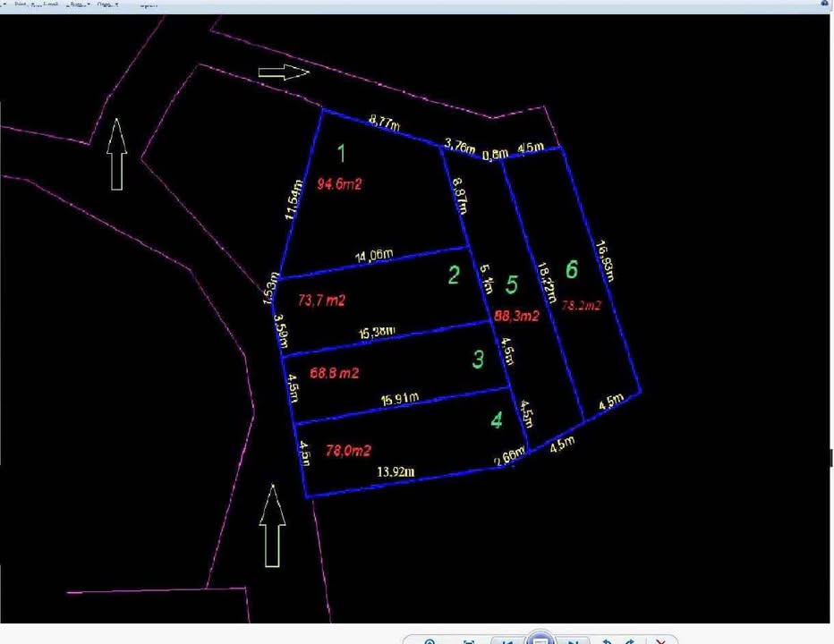Click the Help icon at top right
The height and width of the screenshot is (644, 834).
coord(824,4)
